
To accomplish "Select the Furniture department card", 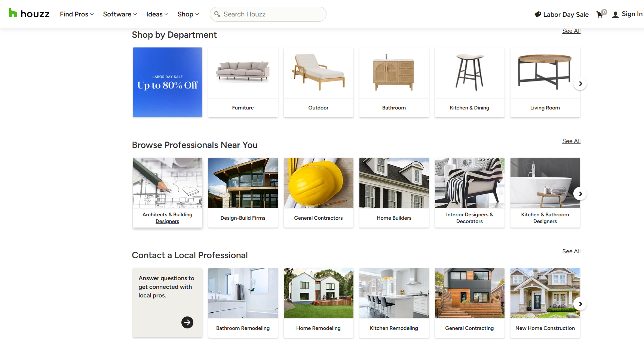I will pos(243,82).
